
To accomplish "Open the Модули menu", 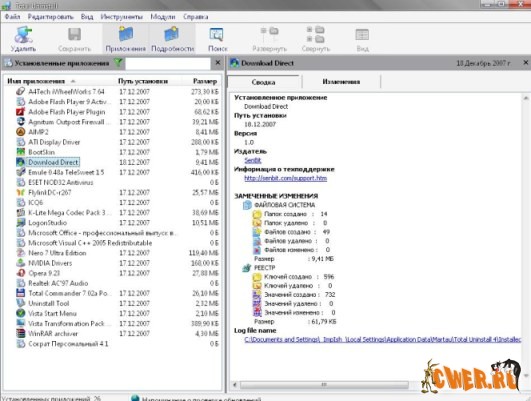I will point(163,17).
